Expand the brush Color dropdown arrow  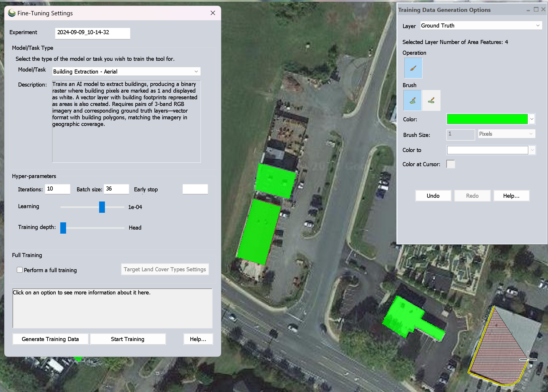532,119
